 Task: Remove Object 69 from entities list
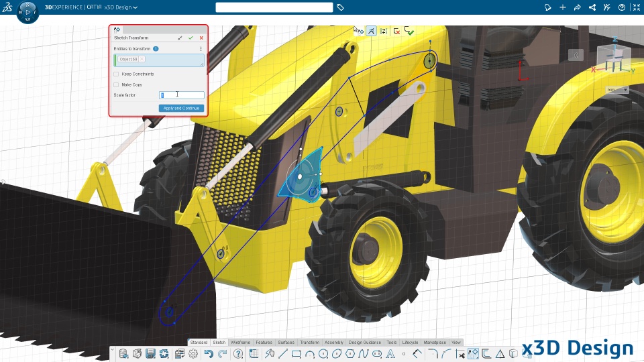(142, 59)
